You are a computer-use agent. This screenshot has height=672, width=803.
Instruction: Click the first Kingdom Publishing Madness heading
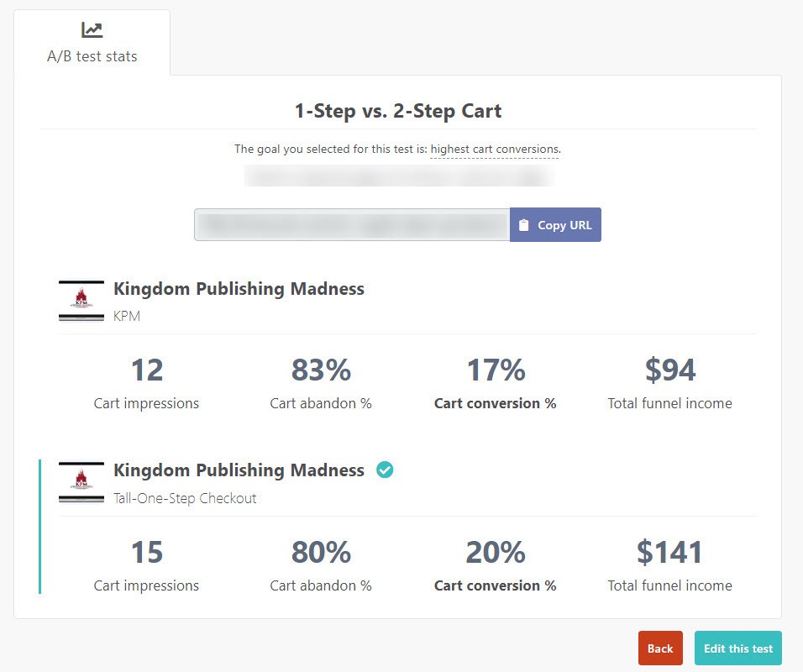pos(239,289)
